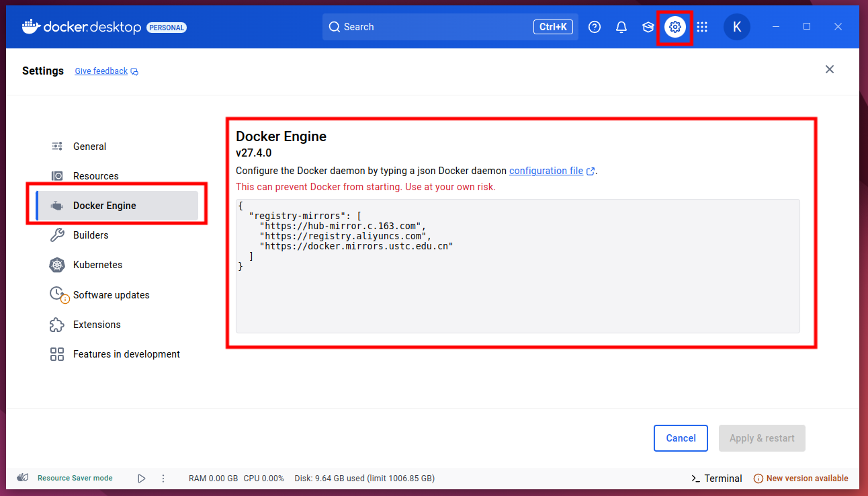Open the Learning center graduation cap icon

[x=648, y=27]
